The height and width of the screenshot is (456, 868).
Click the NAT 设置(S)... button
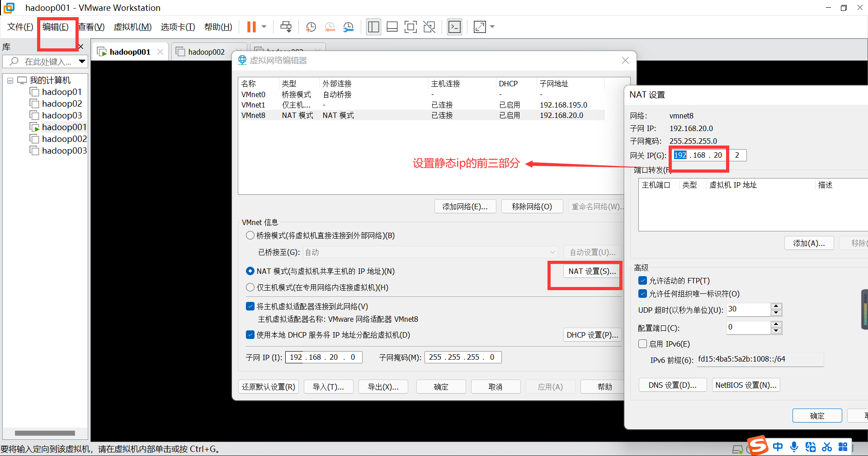(592, 271)
